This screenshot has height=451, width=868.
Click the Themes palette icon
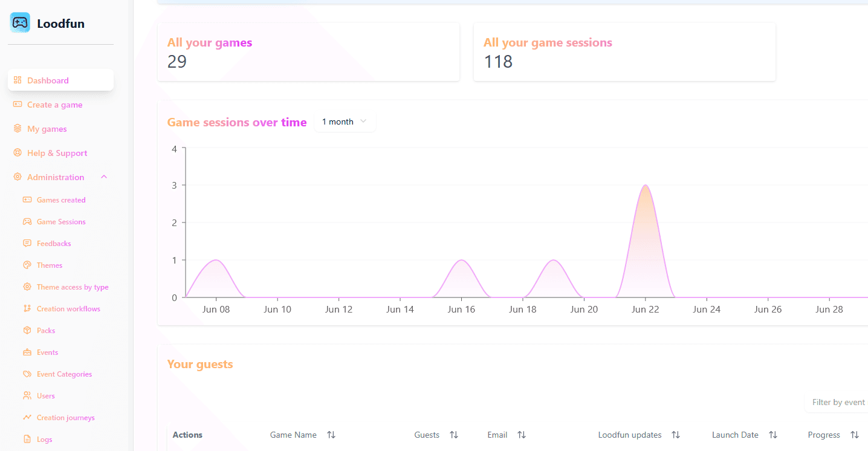click(x=27, y=265)
